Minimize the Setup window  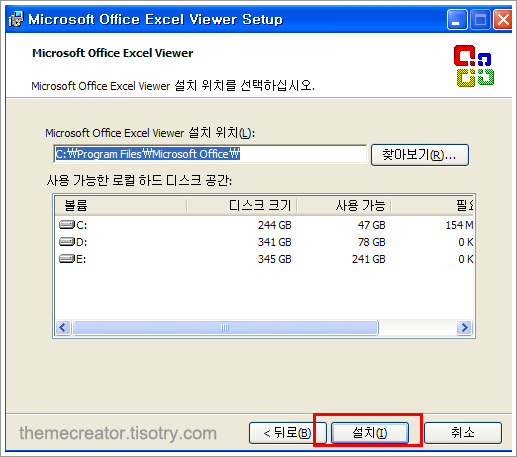coord(457,20)
